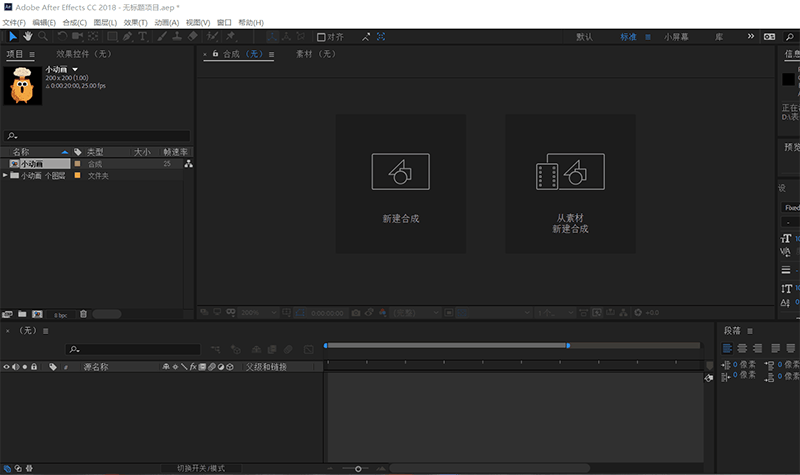Open the 200% magnification dropdown

(x=259, y=312)
